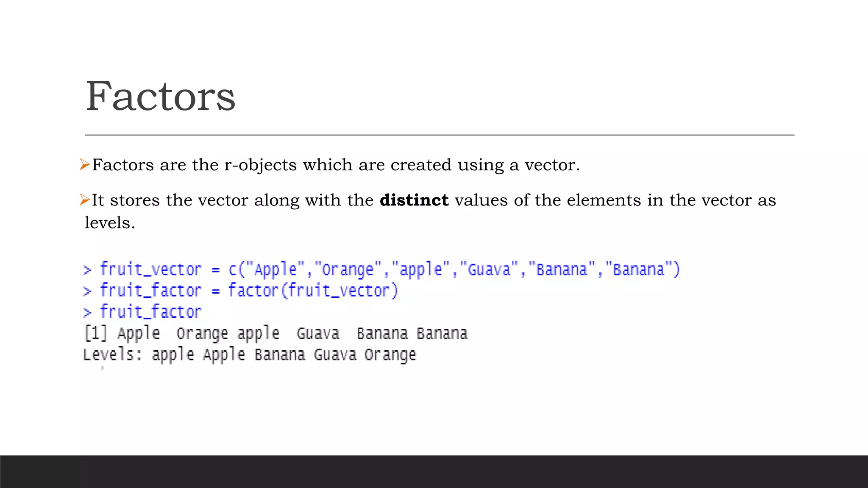Image resolution: width=868 pixels, height=488 pixels.
Task: Click the word 'levels.' ending the second bullet
Action: pos(110,223)
